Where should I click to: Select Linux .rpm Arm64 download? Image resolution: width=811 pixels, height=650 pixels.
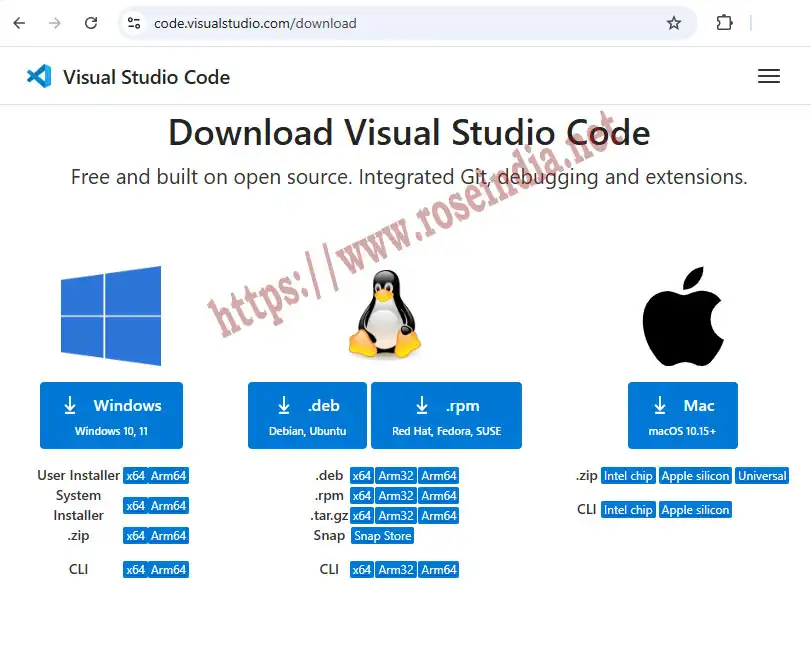coord(439,496)
